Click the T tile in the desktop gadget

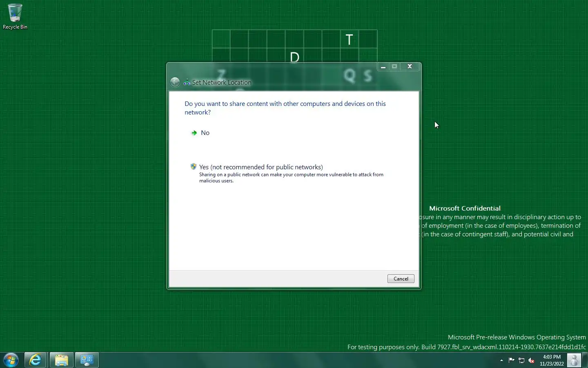tap(350, 39)
